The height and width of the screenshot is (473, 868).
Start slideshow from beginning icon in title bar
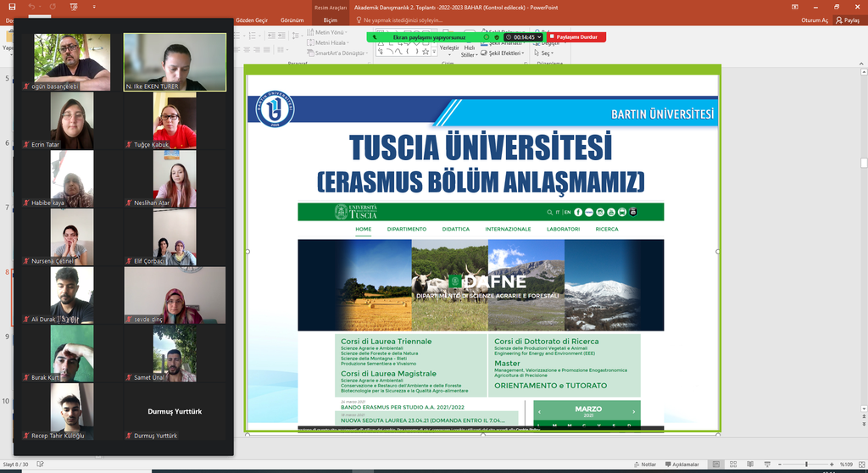(x=74, y=7)
